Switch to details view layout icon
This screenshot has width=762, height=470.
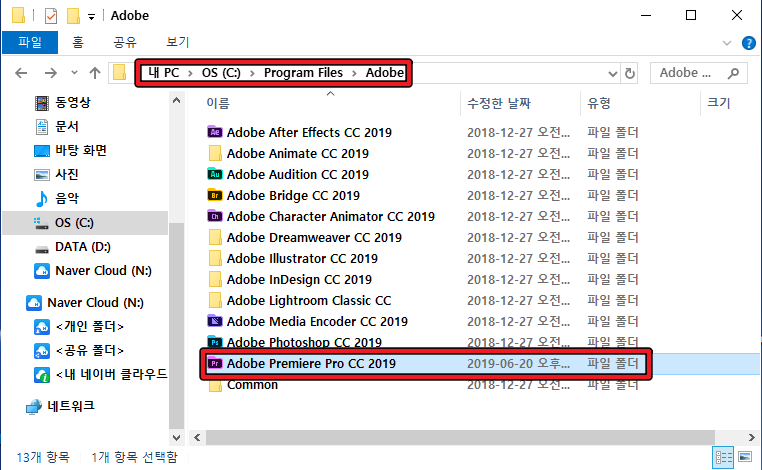click(x=723, y=457)
